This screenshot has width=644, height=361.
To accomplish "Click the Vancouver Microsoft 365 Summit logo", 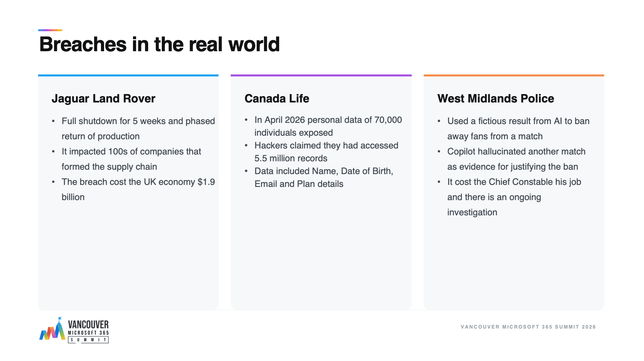I will pos(74,330).
